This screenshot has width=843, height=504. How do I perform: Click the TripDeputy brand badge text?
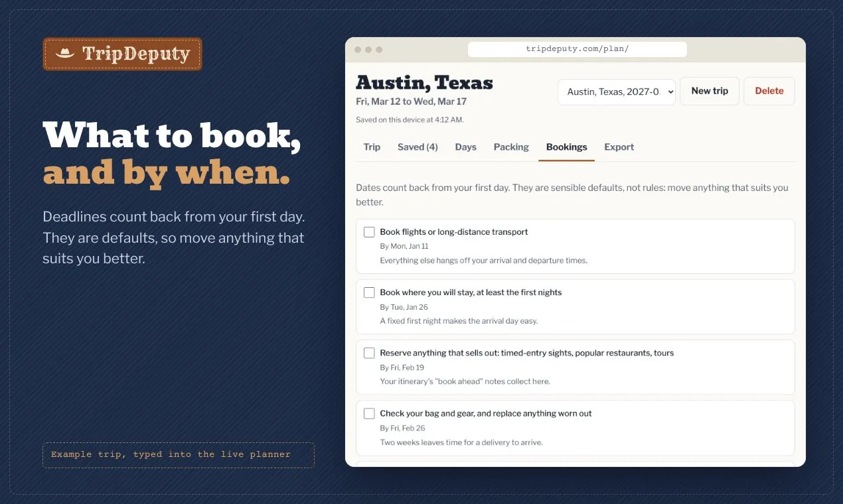tap(136, 53)
